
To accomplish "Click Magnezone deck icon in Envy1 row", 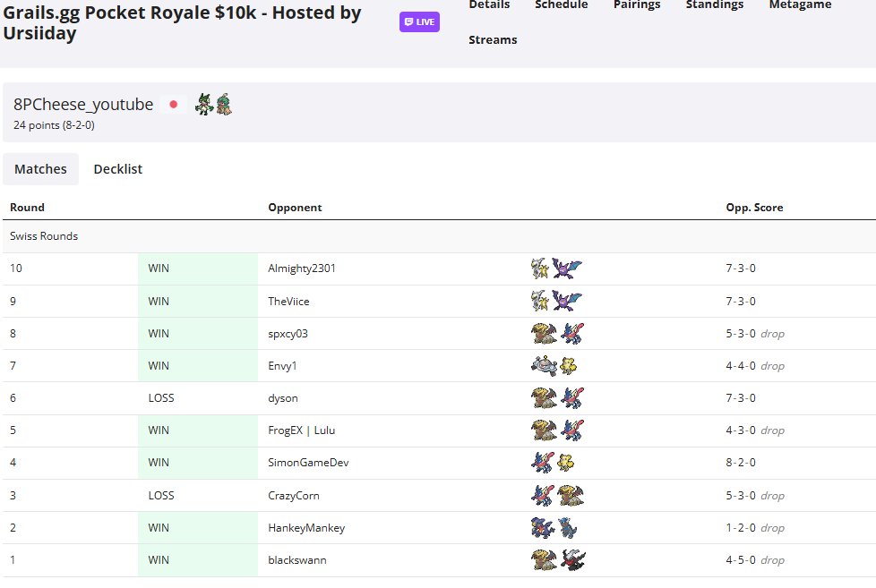I will 545,366.
